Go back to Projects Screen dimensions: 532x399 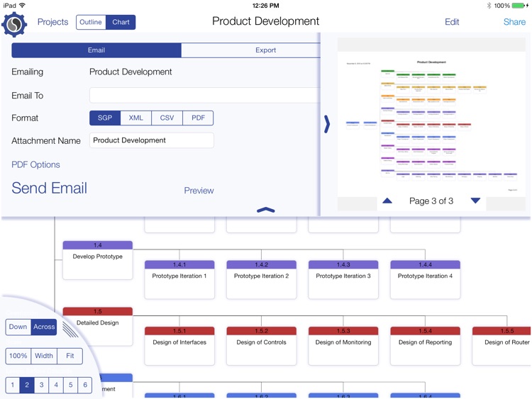[x=52, y=22]
